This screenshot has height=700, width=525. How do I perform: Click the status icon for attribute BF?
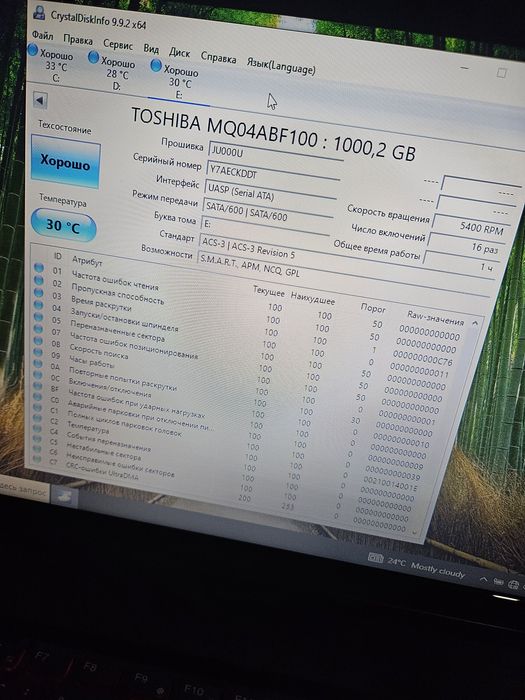coord(38,387)
